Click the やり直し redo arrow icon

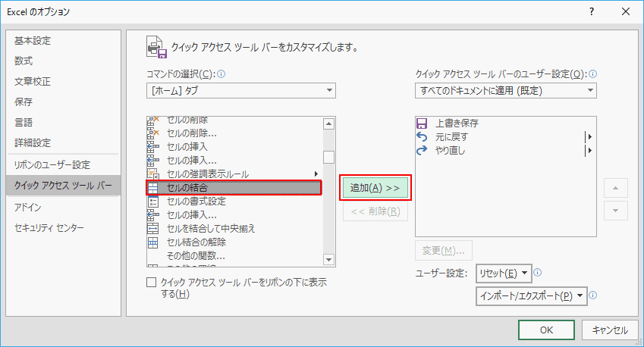click(422, 151)
